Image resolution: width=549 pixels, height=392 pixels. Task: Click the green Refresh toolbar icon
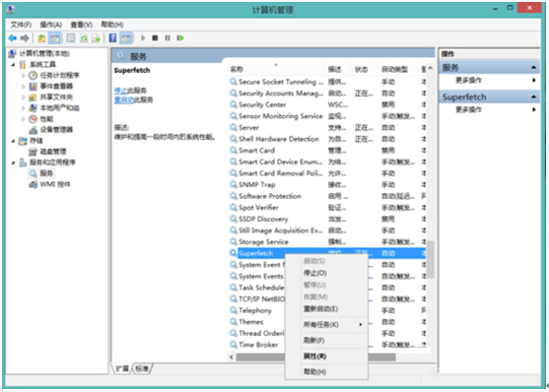coord(84,37)
